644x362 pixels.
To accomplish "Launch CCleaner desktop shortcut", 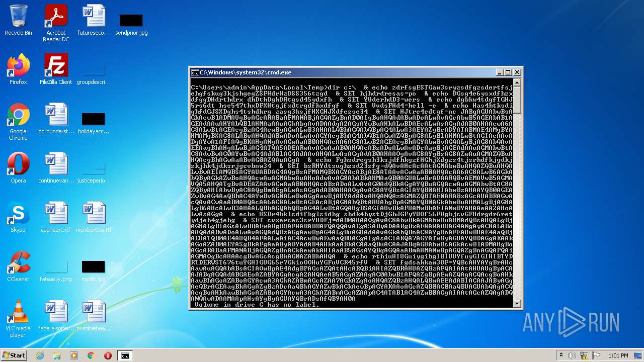I will (18, 266).
